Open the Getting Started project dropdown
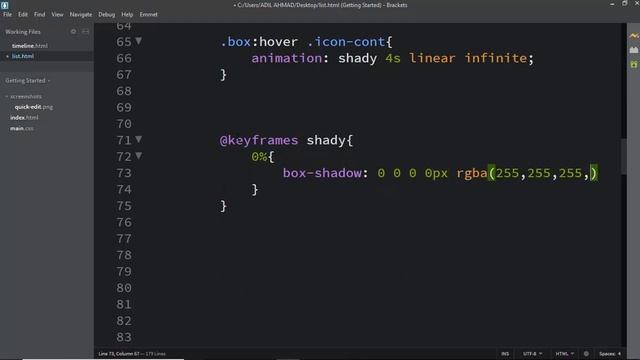The width and height of the screenshot is (640, 360). [28, 81]
